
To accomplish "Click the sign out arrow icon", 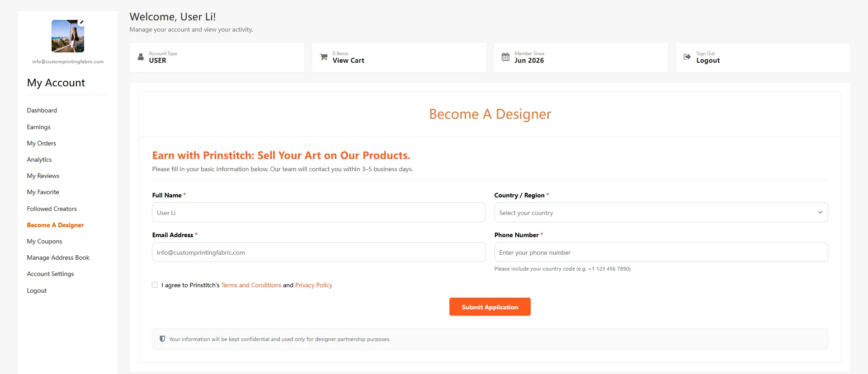I will coord(687,57).
